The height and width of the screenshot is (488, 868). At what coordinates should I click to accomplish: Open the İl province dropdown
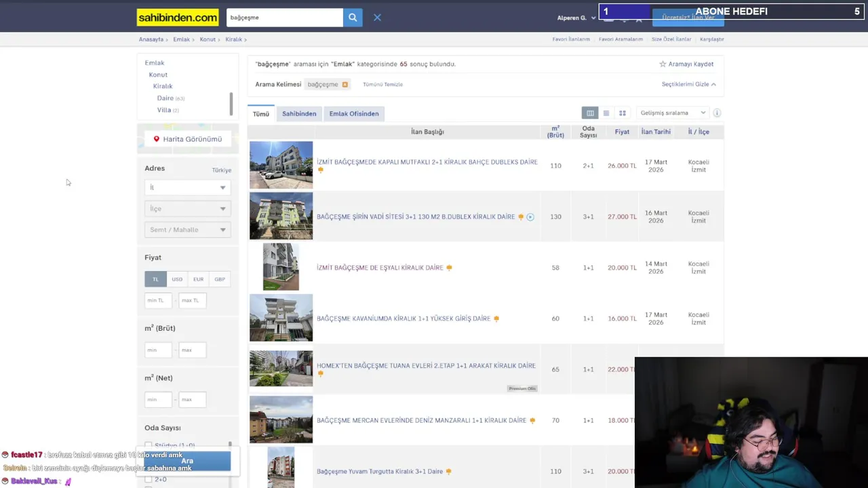point(188,188)
